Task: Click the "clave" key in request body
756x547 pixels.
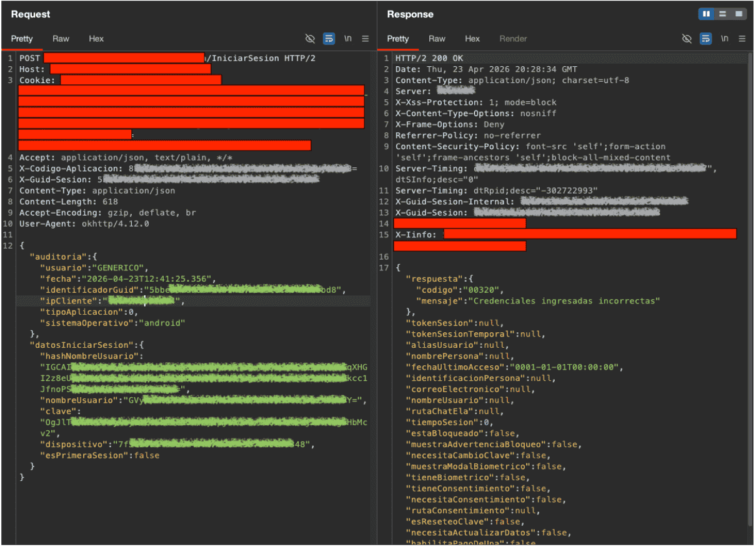Action: pyautogui.click(x=58, y=411)
